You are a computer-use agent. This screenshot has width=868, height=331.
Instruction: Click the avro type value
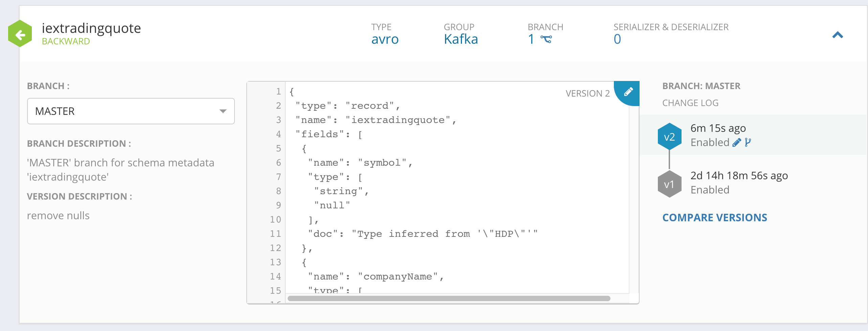coord(385,39)
